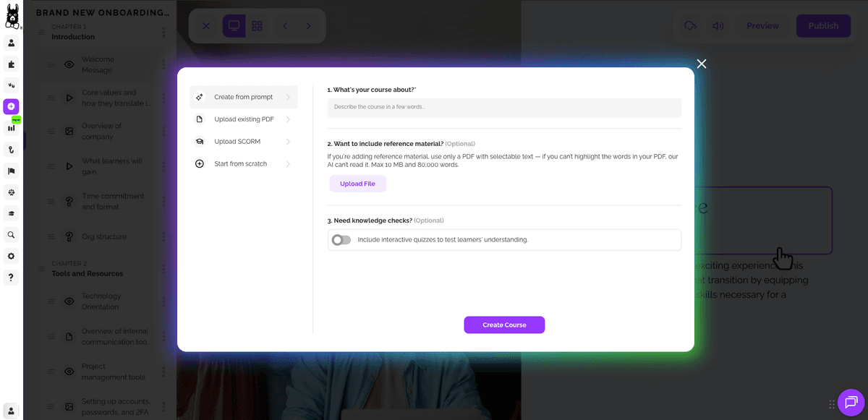
Task: Open the three-dot menu for Chapter 1 Introduction
Action: 163,32
